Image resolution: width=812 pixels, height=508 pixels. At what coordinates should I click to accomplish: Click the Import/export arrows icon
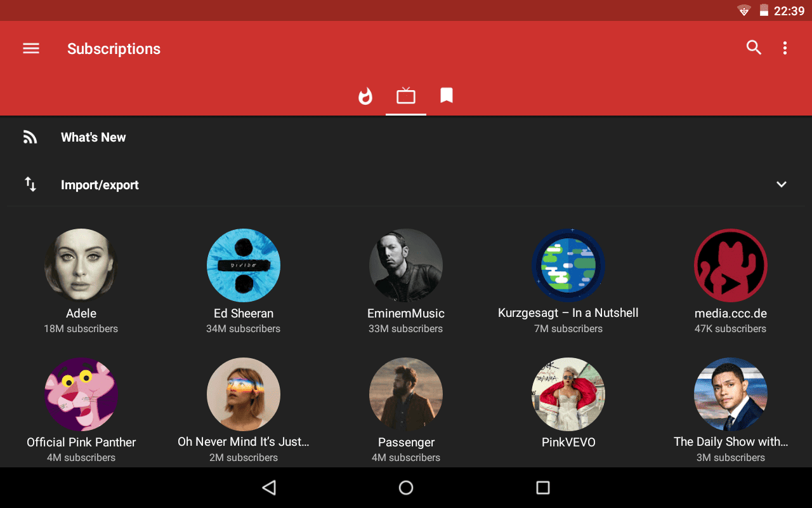(x=30, y=185)
